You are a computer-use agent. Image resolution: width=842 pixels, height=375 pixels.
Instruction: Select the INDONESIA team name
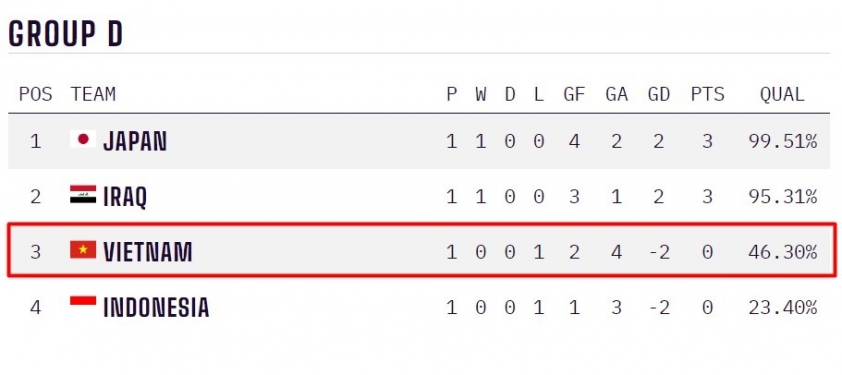coord(156,307)
